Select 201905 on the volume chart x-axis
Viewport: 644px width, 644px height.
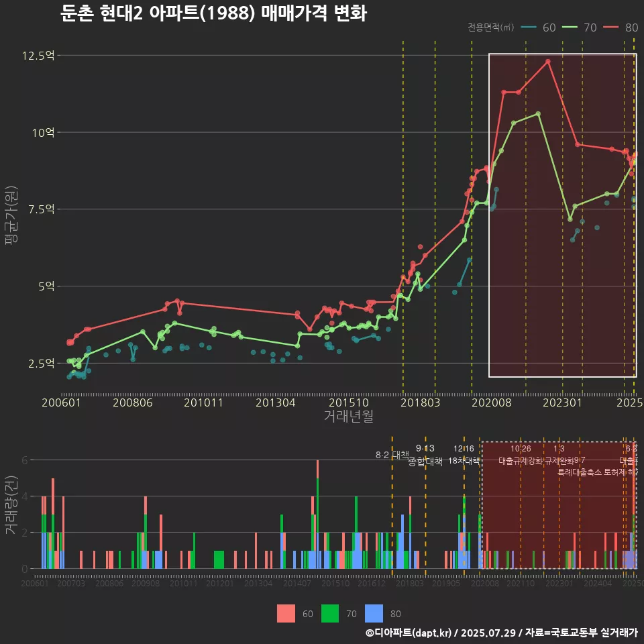pos(445,583)
